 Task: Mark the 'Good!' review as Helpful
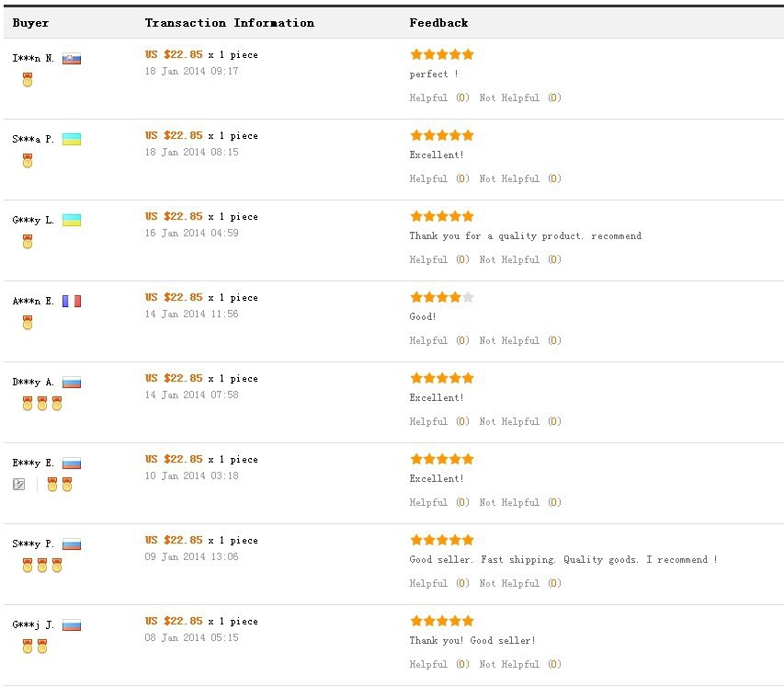click(x=428, y=341)
